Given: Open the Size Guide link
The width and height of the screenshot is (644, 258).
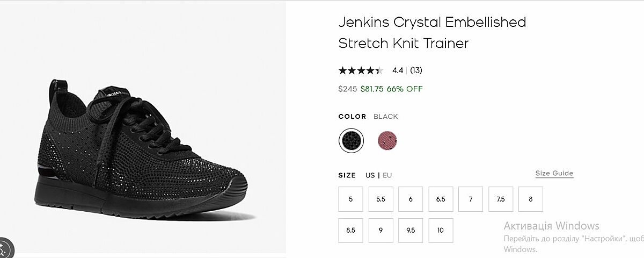Looking at the screenshot, I should click(x=554, y=173).
